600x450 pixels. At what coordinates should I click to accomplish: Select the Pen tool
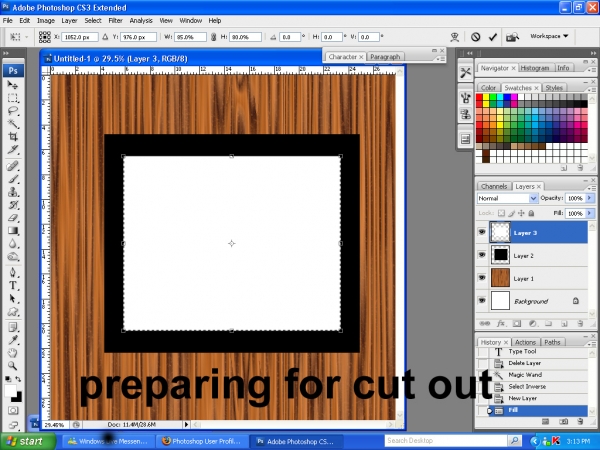click(13, 272)
